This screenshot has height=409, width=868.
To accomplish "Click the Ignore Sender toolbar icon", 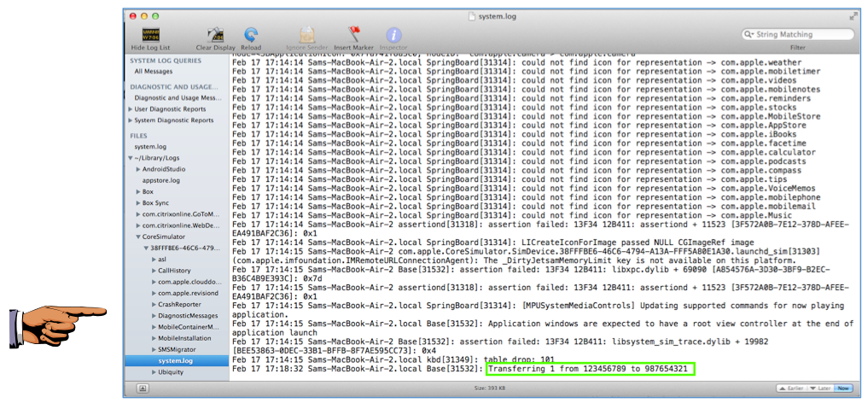I will click(x=307, y=35).
